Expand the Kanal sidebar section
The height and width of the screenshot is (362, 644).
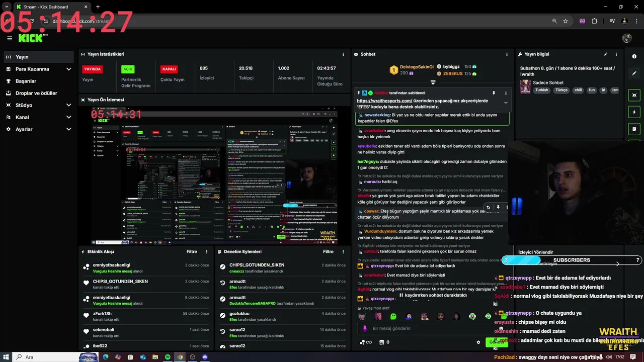coord(39,117)
